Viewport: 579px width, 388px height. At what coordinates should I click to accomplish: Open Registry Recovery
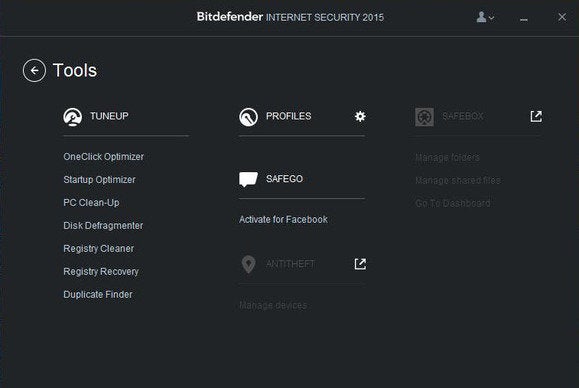coord(101,272)
